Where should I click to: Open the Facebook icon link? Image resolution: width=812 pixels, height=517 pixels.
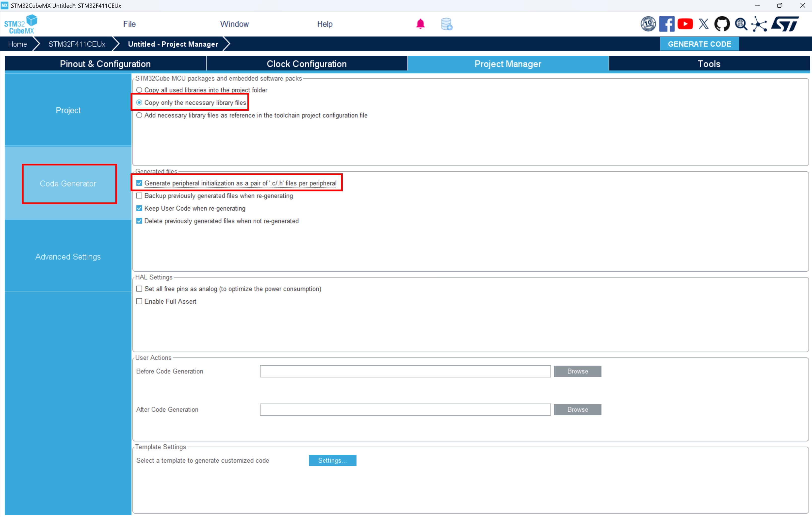pyautogui.click(x=666, y=24)
